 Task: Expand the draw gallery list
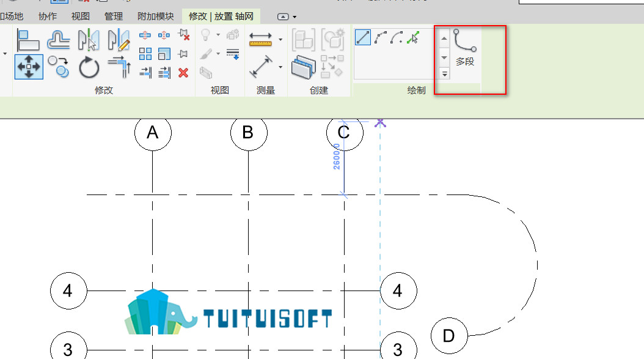point(444,73)
